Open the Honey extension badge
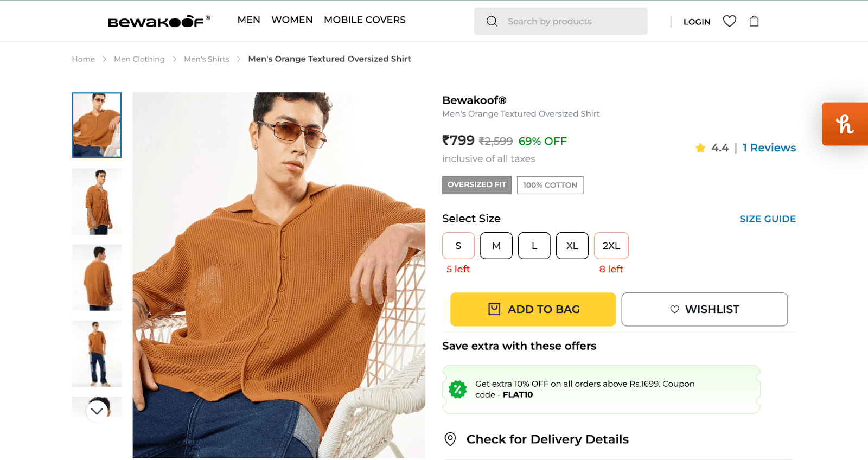Image resolution: width=868 pixels, height=460 pixels. pyautogui.click(x=845, y=124)
